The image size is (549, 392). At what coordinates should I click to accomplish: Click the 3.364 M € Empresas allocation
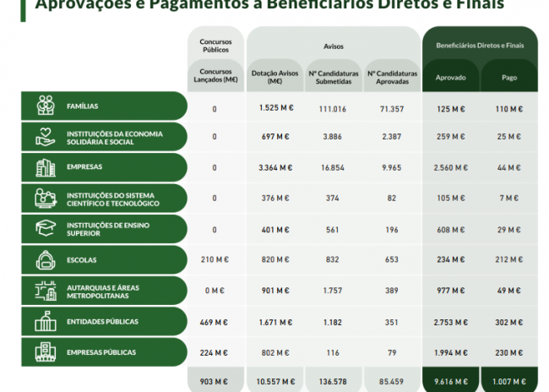pyautogui.click(x=275, y=168)
